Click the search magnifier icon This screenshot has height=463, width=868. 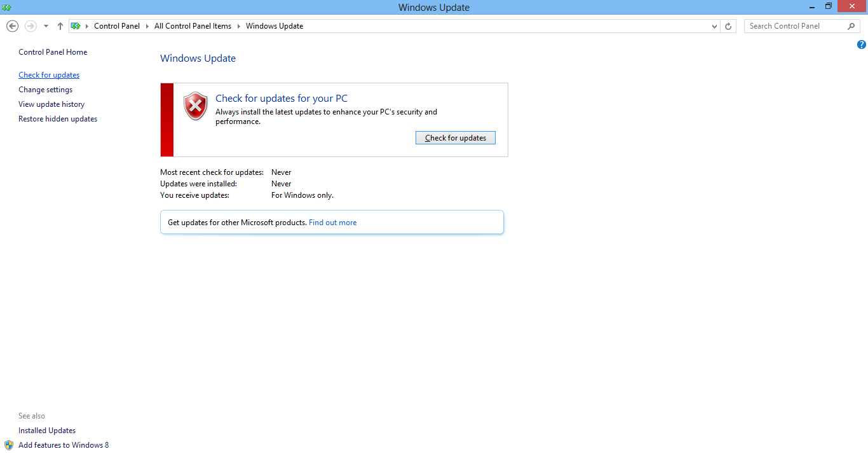coord(851,26)
